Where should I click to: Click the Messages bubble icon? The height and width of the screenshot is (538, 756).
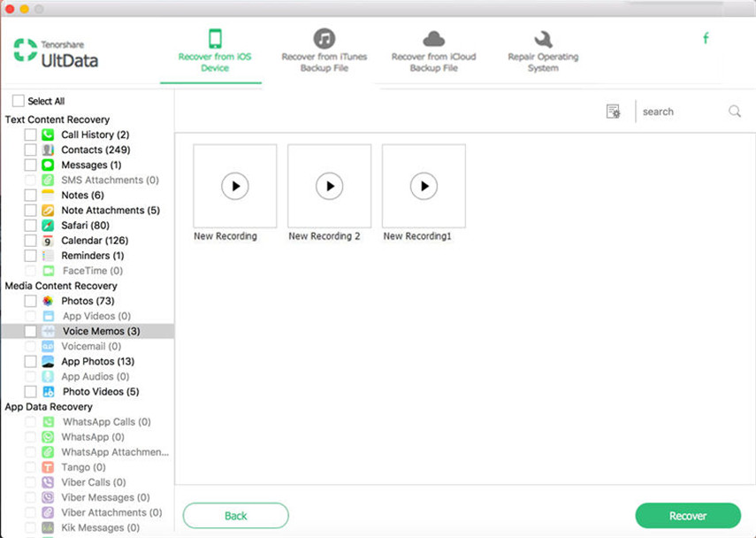48,165
